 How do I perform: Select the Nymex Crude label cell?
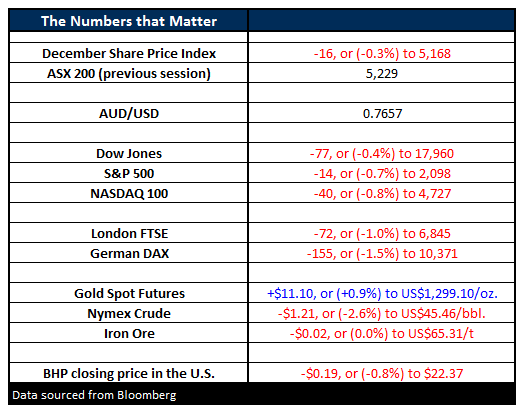129,313
